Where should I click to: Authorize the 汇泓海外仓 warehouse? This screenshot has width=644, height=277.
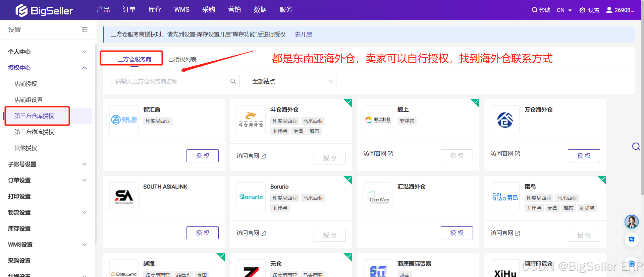[x=457, y=233]
